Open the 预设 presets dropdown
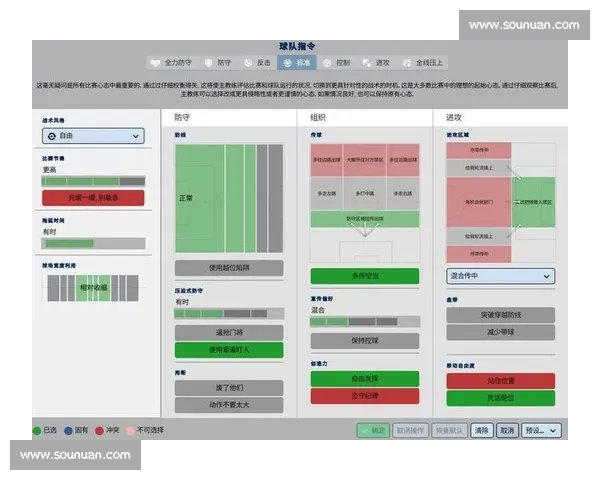600x480 pixels. click(541, 431)
